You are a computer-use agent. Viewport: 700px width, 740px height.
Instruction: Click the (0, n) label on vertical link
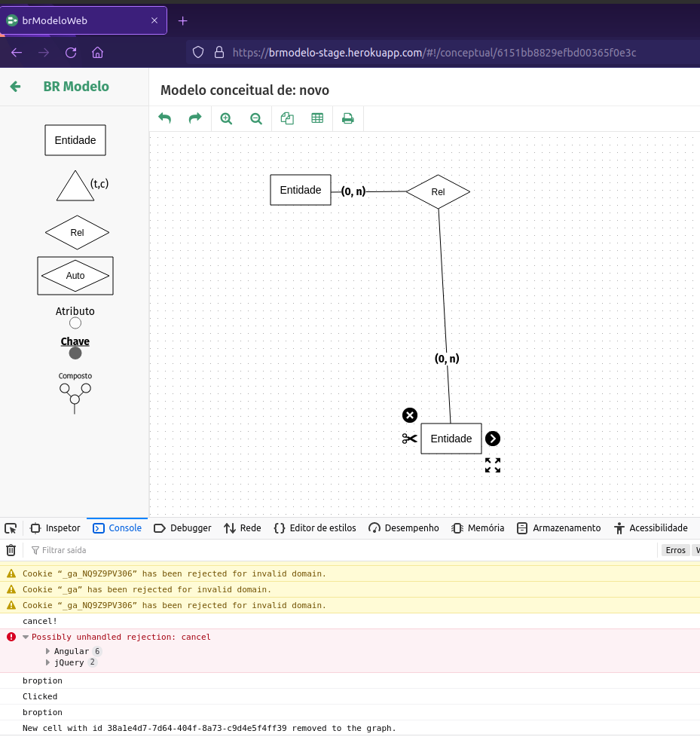[447, 359]
